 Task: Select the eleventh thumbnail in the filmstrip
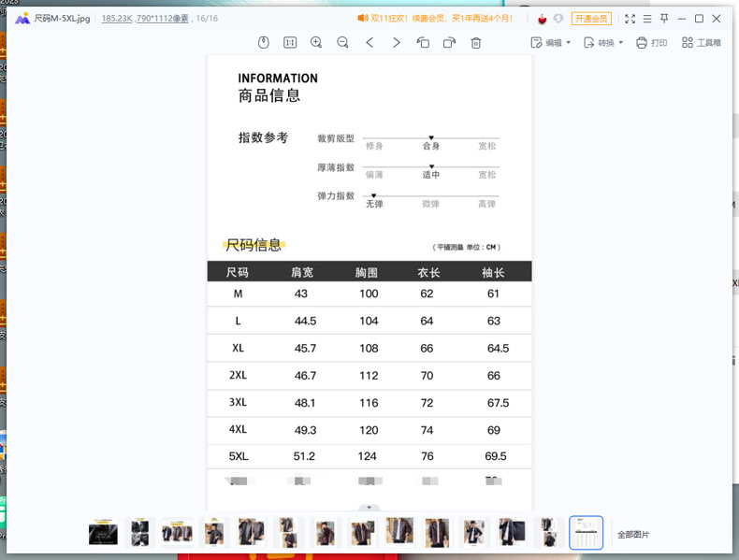[x=473, y=533]
